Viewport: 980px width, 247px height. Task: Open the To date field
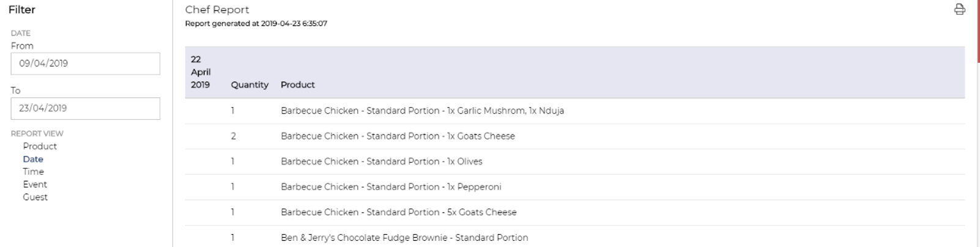pyautogui.click(x=86, y=108)
